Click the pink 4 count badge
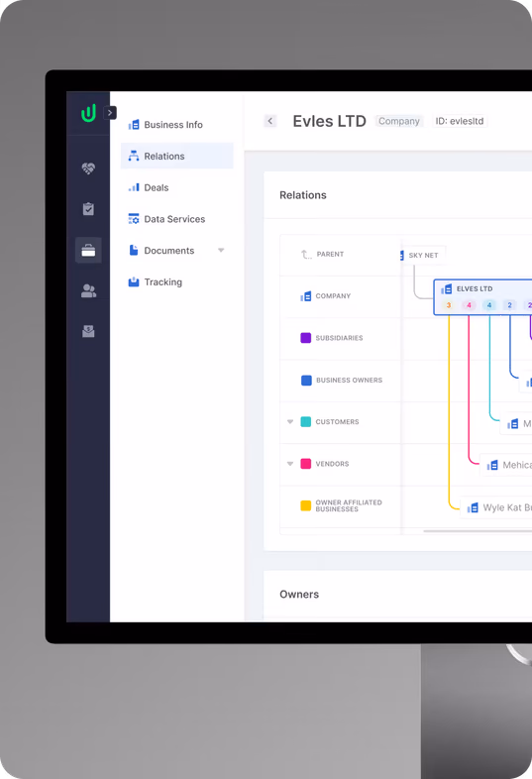532x779 pixels. point(469,305)
